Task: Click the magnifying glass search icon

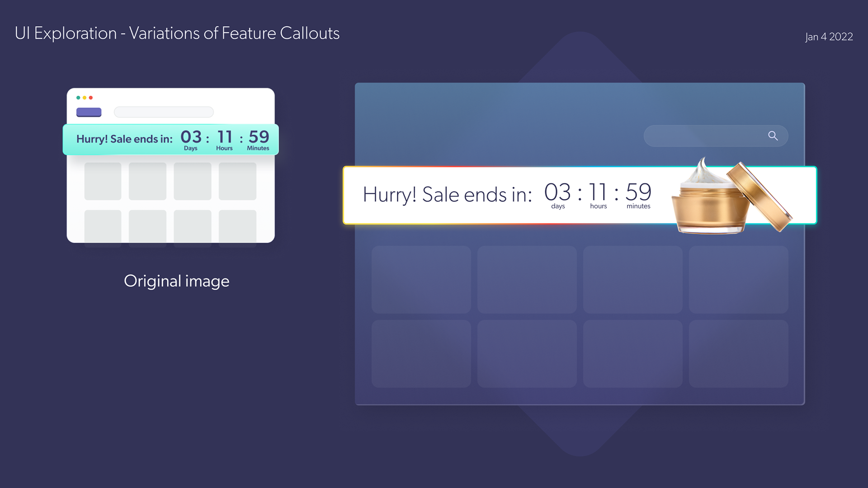Action: point(773,136)
